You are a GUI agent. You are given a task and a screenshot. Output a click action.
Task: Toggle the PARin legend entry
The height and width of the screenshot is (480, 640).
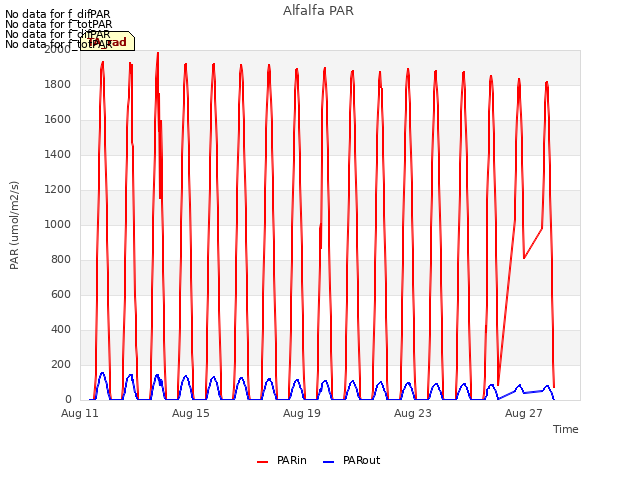click(x=282, y=460)
